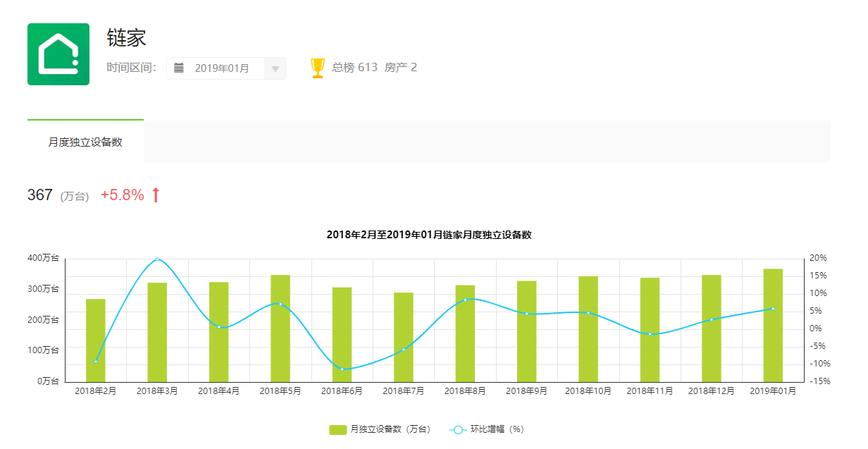Click the 2018年7月 bar

404,338
